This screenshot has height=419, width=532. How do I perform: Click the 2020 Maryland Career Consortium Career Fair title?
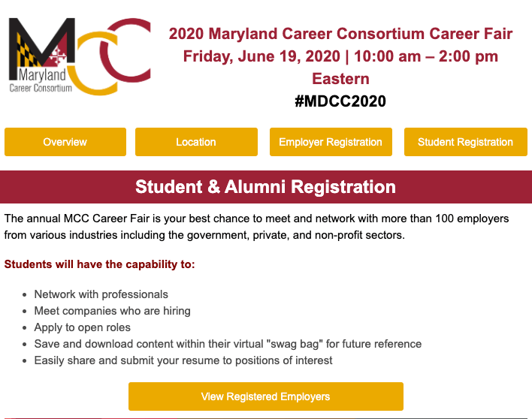[340, 34]
